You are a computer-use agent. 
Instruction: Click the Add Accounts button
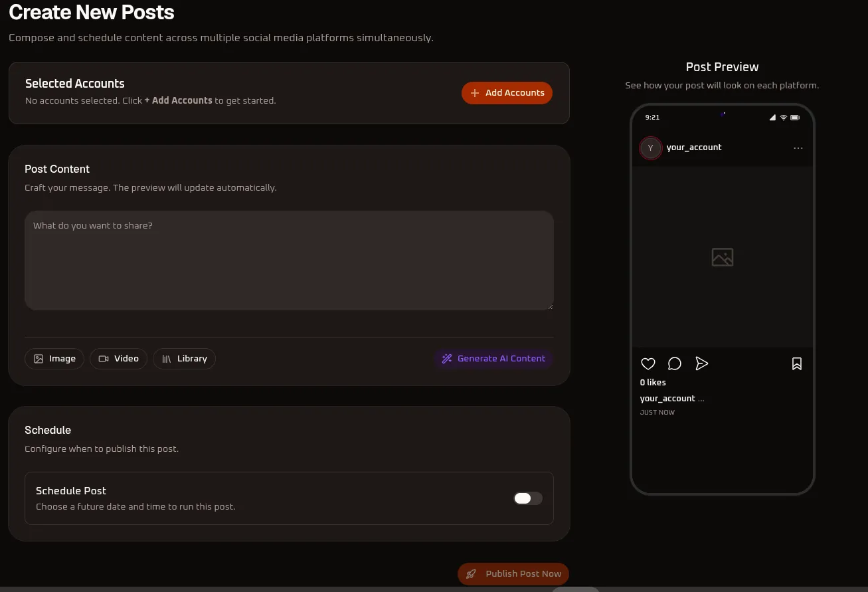coord(507,93)
